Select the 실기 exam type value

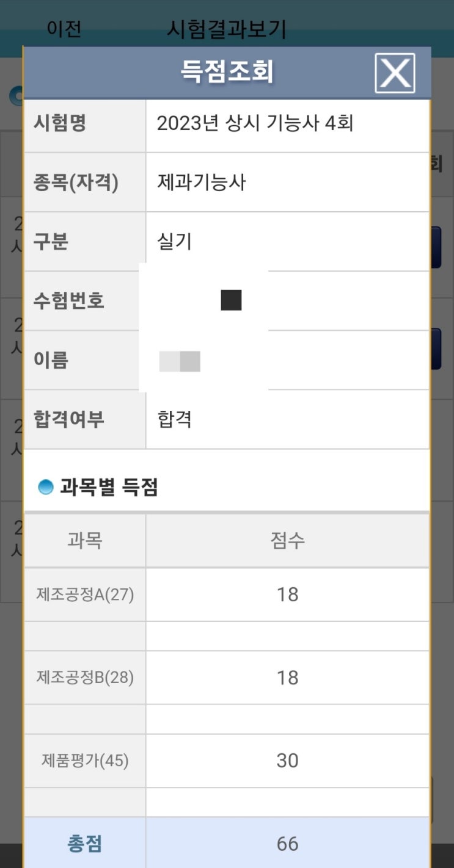point(175,242)
